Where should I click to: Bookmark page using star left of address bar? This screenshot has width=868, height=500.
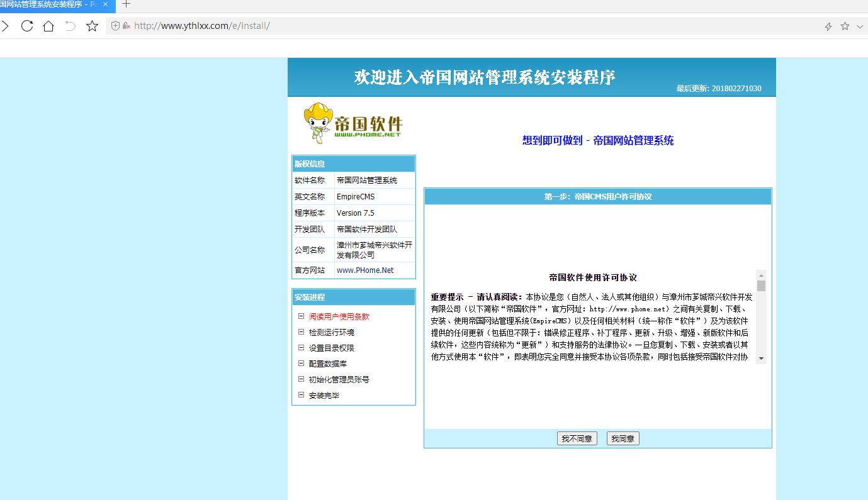(92, 26)
